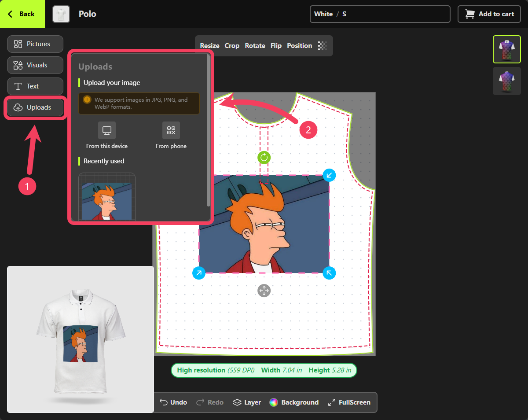
Task: Click the top-right blue resize handle
Action: coord(329,175)
